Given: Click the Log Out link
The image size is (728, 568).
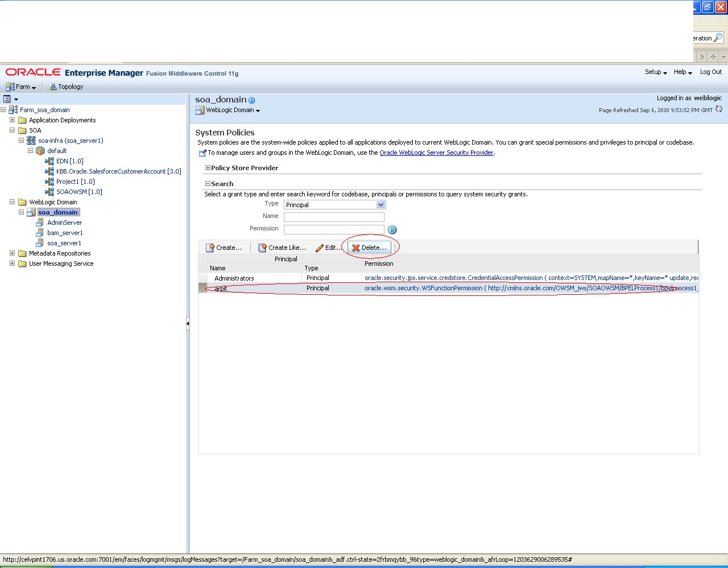Looking at the screenshot, I should pos(710,72).
